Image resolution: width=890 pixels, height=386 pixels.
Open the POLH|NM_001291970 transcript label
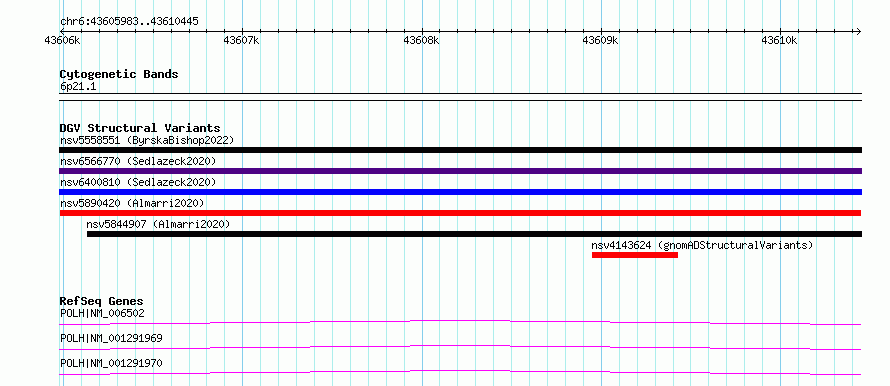pos(111,363)
